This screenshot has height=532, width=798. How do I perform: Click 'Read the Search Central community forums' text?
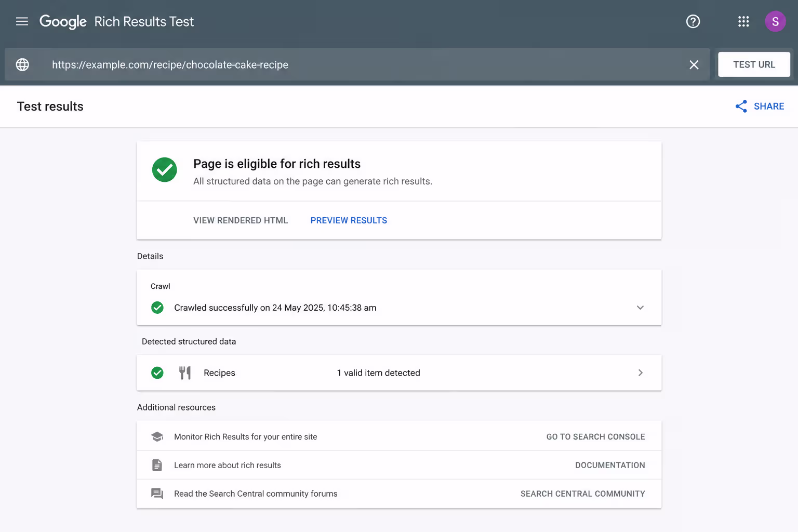tap(256, 494)
